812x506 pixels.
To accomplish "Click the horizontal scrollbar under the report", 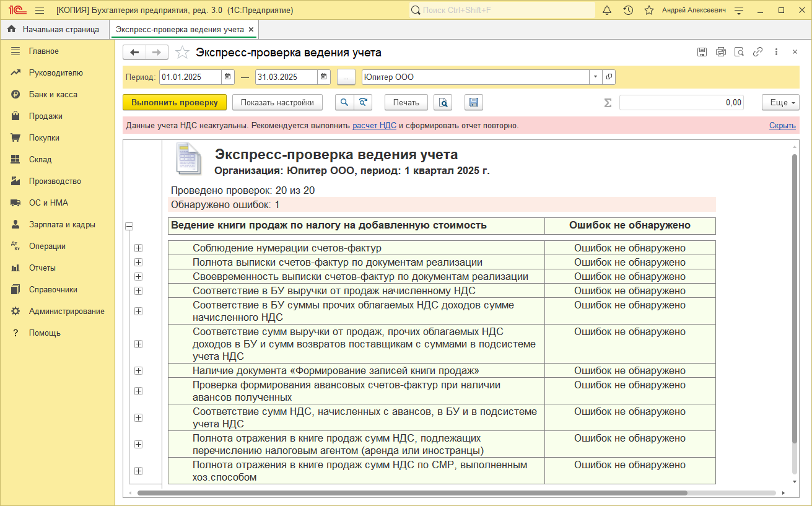I will pos(412,493).
